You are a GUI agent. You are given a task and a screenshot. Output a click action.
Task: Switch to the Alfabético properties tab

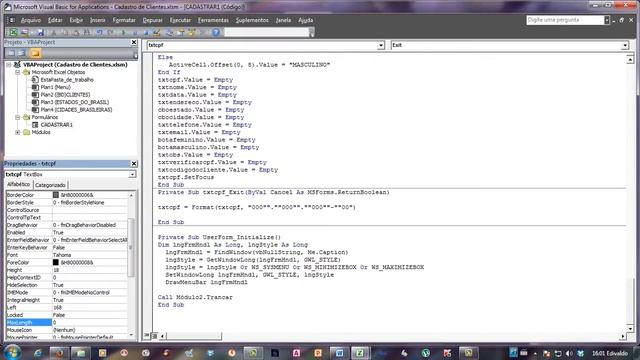click(x=19, y=184)
